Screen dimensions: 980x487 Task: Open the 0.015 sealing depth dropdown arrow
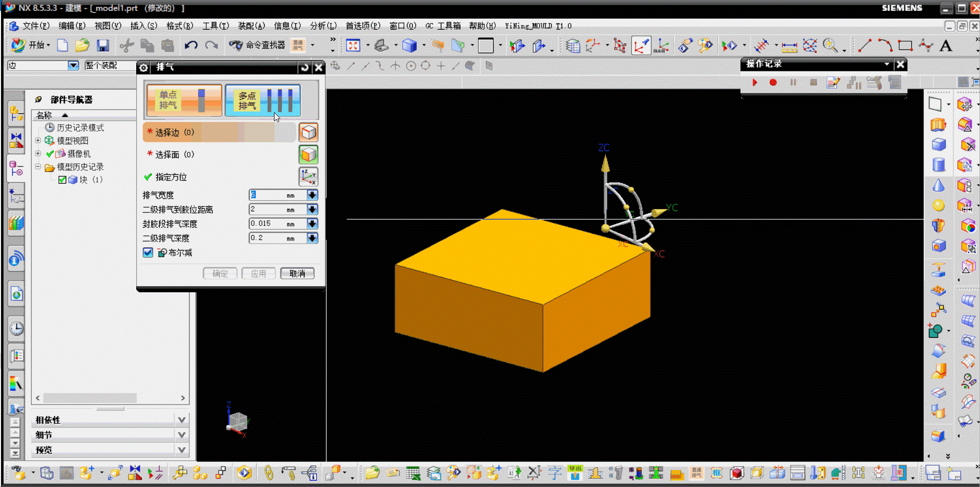point(312,223)
